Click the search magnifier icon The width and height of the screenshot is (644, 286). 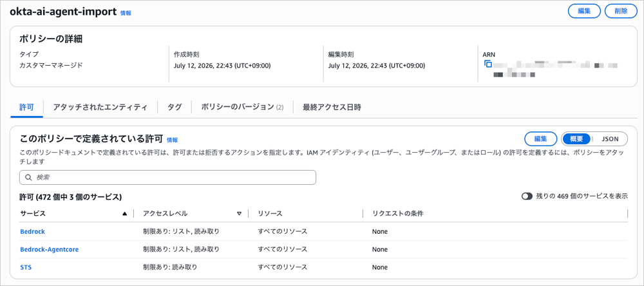(x=28, y=178)
